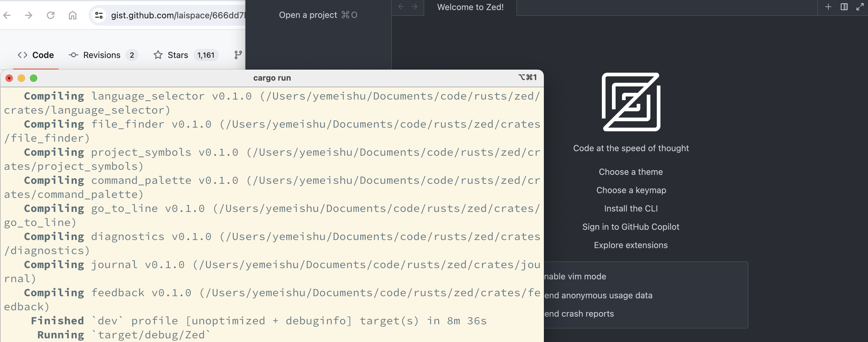Navigate forward in Zed pane
Viewport: 868px width, 342px height.
(415, 7)
